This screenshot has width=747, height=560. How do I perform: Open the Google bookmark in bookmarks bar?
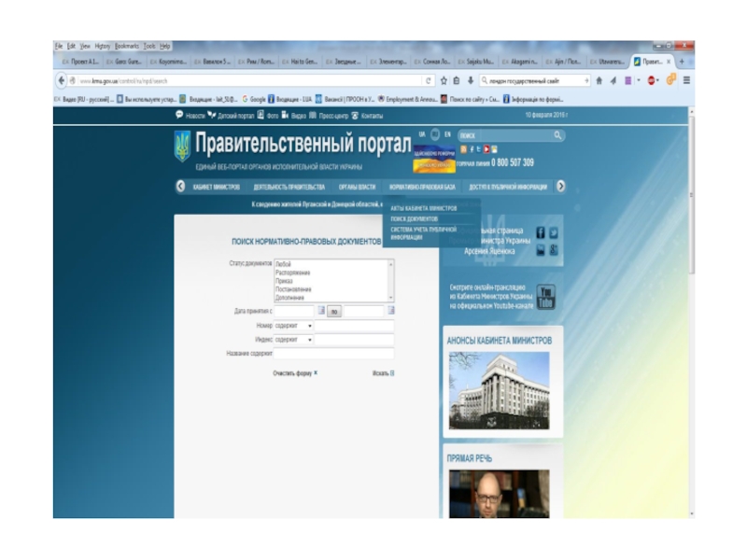coord(254,99)
